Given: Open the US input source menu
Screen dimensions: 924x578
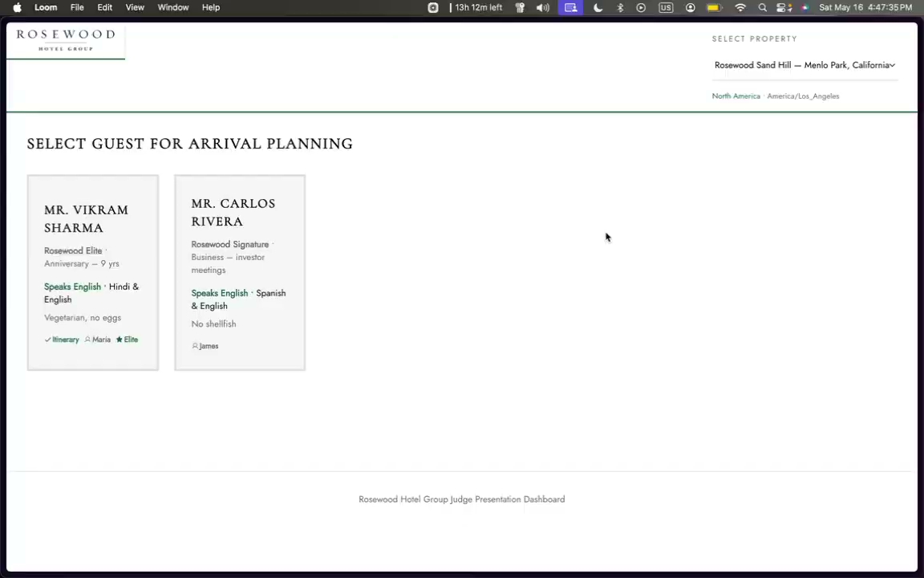Looking at the screenshot, I should (x=666, y=8).
